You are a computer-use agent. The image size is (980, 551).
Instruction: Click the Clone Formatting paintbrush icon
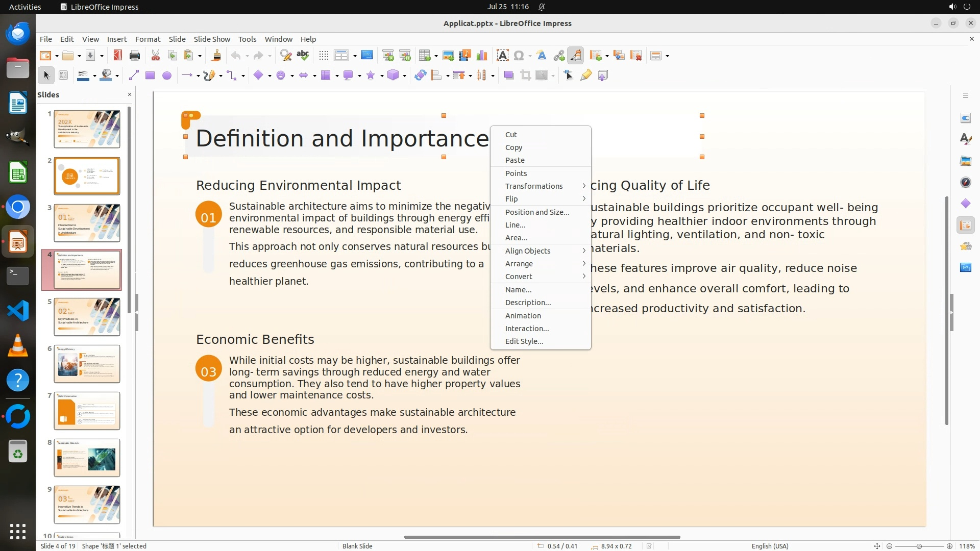coord(216,56)
